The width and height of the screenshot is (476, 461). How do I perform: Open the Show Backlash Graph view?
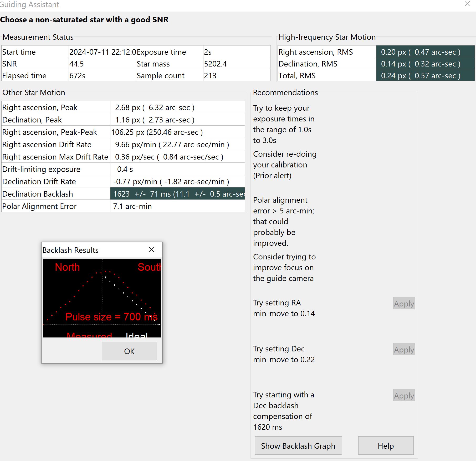click(x=298, y=445)
